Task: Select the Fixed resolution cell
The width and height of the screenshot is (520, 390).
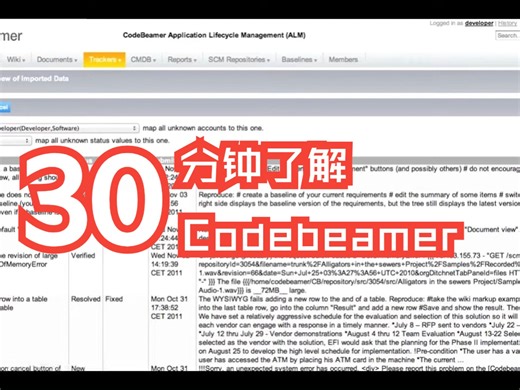Action: (x=114, y=299)
